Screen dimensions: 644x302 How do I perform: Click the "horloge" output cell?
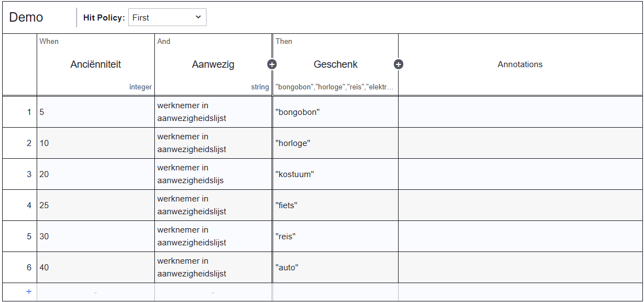(335, 143)
